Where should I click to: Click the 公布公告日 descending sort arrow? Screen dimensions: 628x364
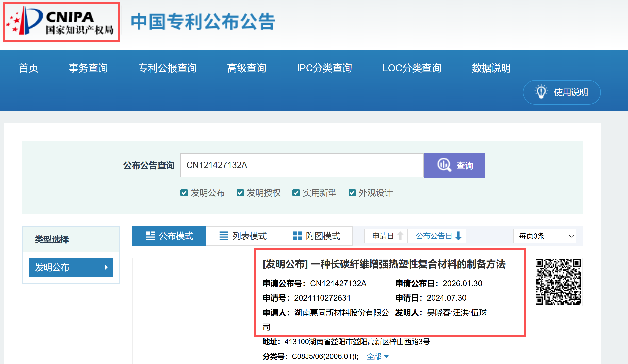point(458,236)
